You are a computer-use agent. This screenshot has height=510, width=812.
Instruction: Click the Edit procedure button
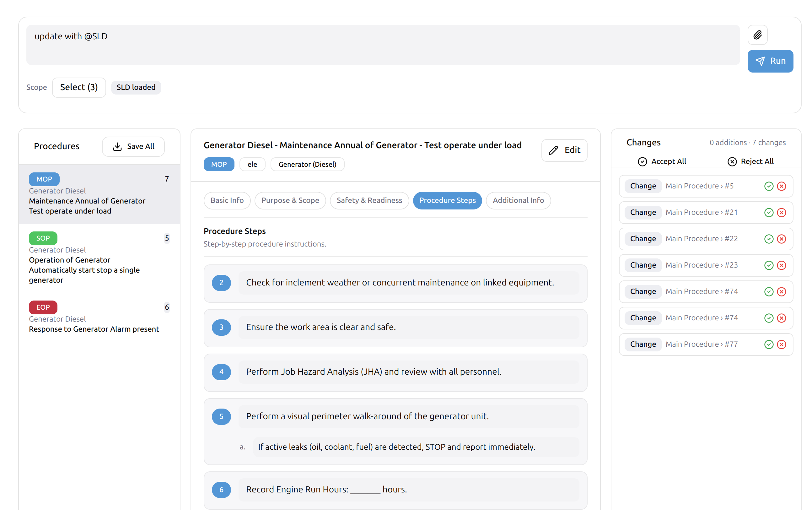tap(564, 150)
